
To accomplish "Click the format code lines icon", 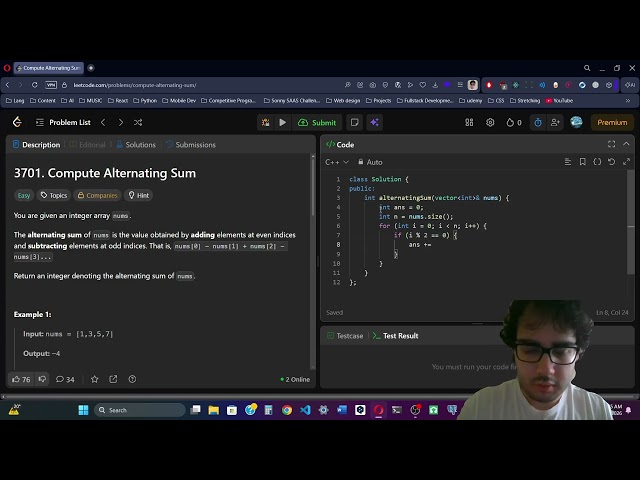I will pyautogui.click(x=568, y=162).
